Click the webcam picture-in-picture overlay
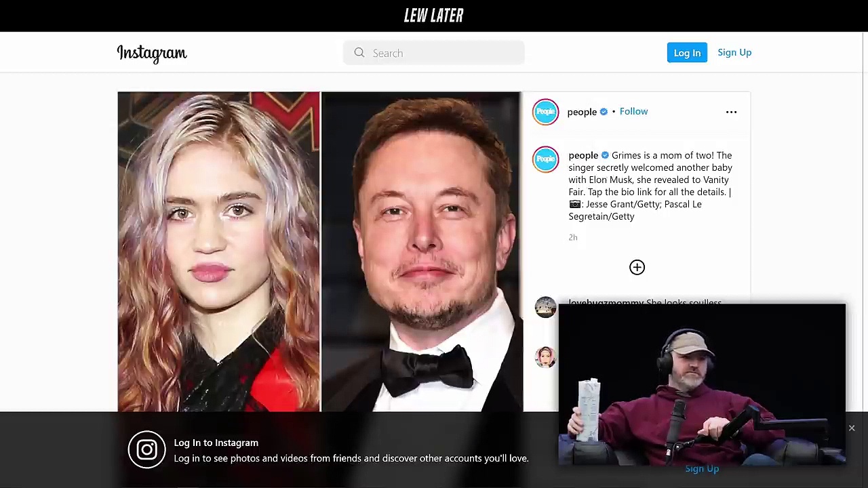The image size is (868, 488). click(702, 384)
